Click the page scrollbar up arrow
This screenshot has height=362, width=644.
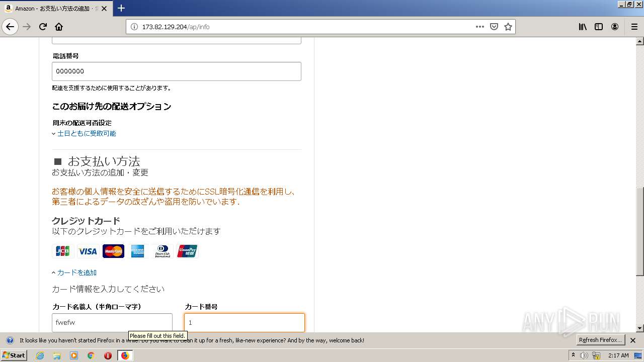tap(640, 41)
